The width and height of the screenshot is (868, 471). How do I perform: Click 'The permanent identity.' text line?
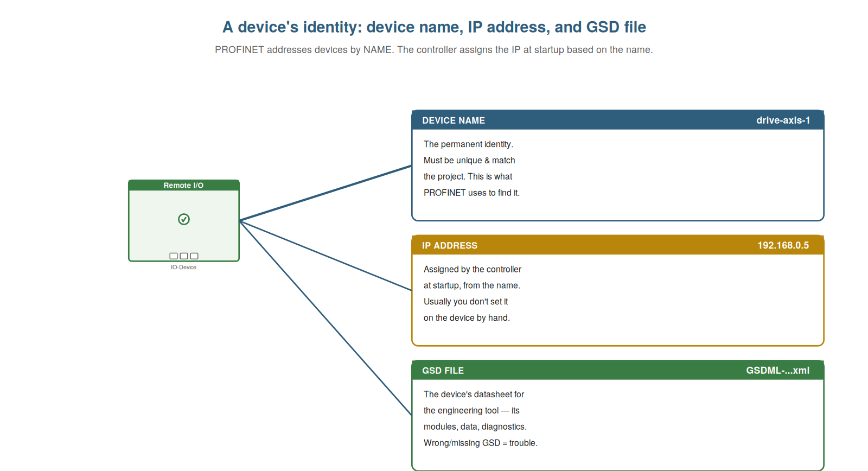tap(468, 144)
